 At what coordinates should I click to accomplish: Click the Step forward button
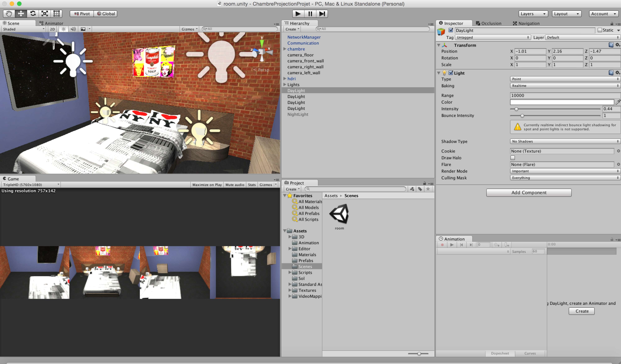coord(322,14)
